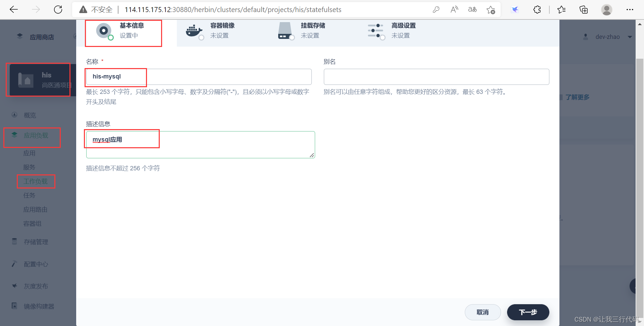The height and width of the screenshot is (326, 644).
Task: Click the 名称 field containing his-mysql
Action: click(199, 77)
